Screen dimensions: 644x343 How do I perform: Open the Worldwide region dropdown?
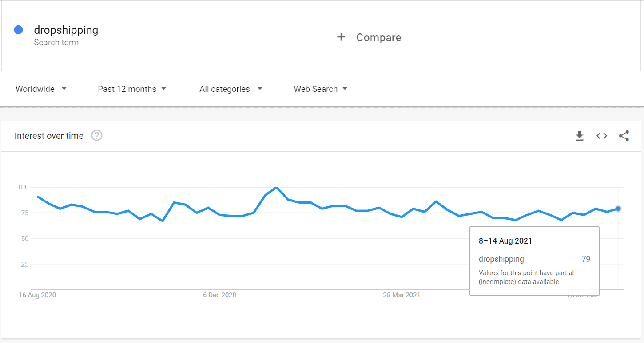(x=41, y=89)
